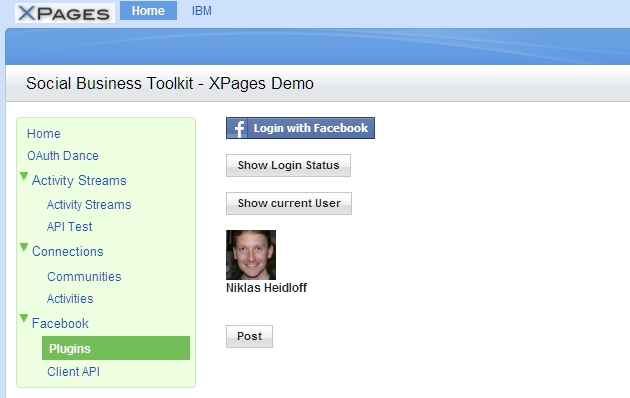This screenshot has height=398, width=630.
Task: Open the OAuth Dance link
Action: point(63,155)
